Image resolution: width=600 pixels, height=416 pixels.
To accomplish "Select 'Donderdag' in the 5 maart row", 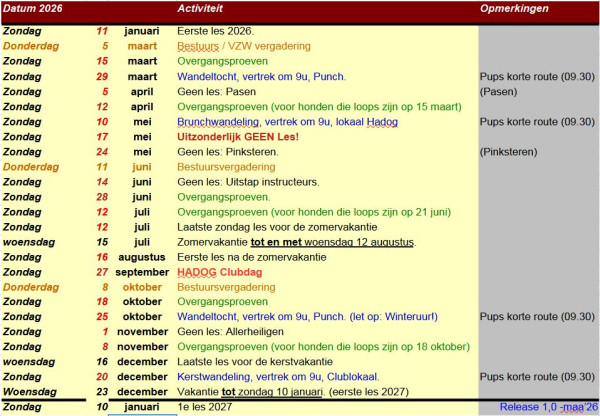I will pos(31,46).
